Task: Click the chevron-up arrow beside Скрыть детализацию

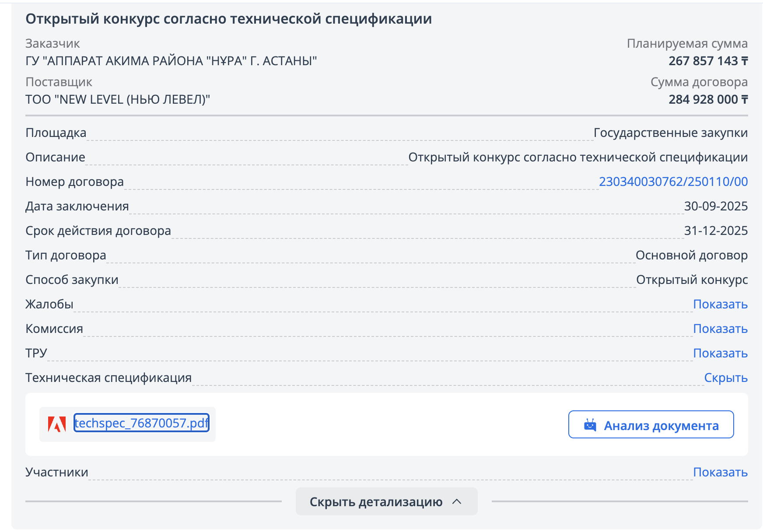Action: click(457, 502)
